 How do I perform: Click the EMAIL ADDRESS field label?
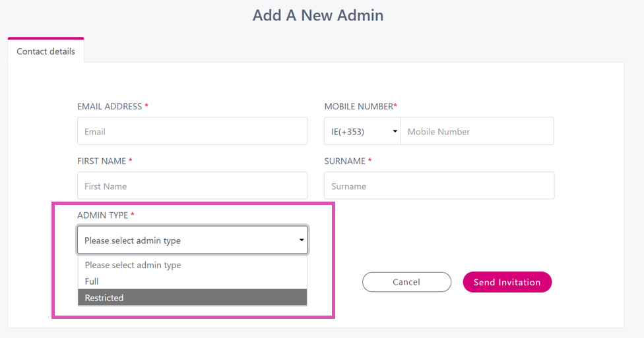pyautogui.click(x=110, y=107)
